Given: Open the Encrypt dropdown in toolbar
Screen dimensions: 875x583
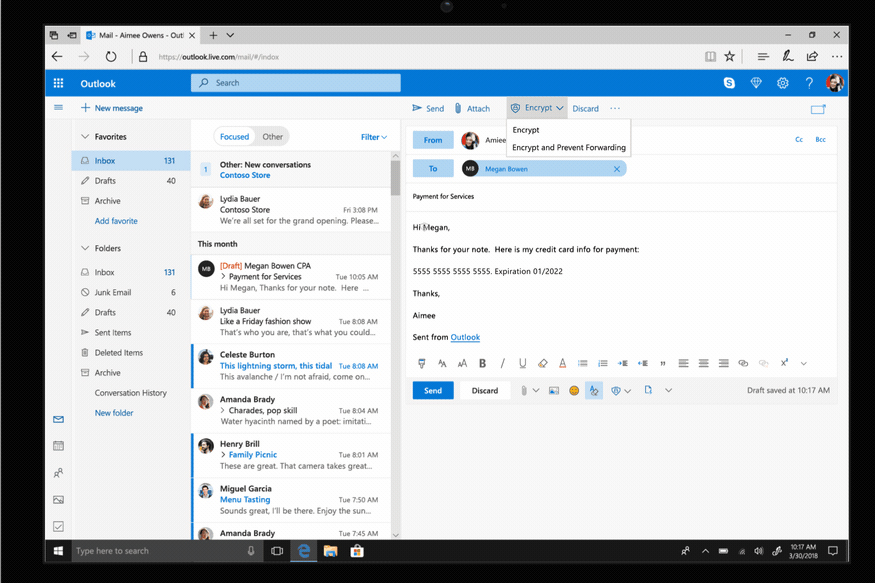Looking at the screenshot, I should pos(537,108).
